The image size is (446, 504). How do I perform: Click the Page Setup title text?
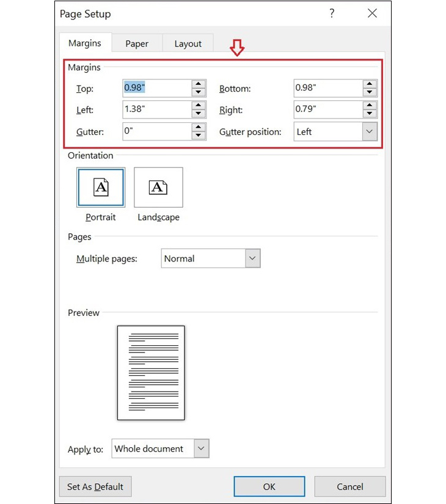coord(85,14)
